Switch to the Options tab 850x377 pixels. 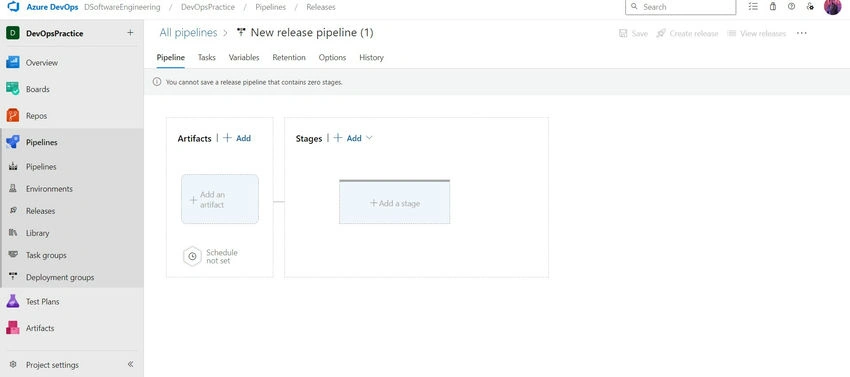(332, 57)
